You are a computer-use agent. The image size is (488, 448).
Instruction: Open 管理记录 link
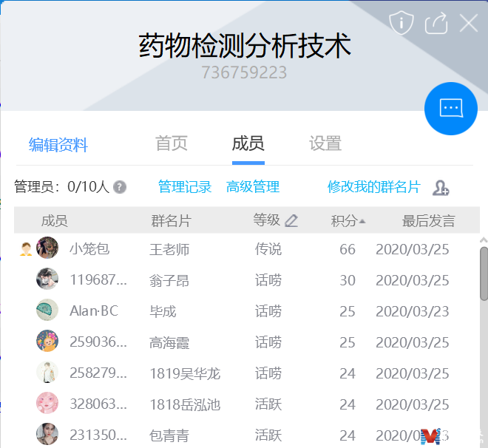(x=185, y=187)
